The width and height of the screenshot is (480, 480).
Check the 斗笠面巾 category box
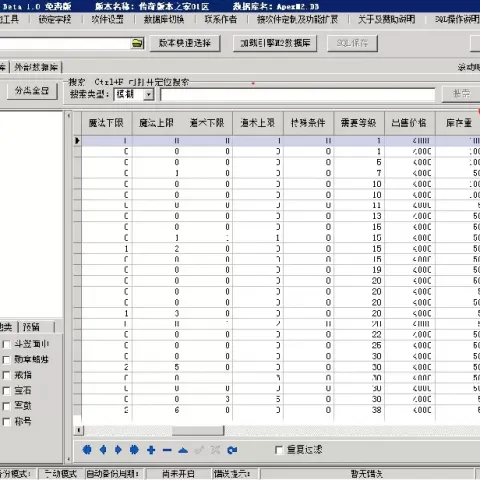(6, 344)
